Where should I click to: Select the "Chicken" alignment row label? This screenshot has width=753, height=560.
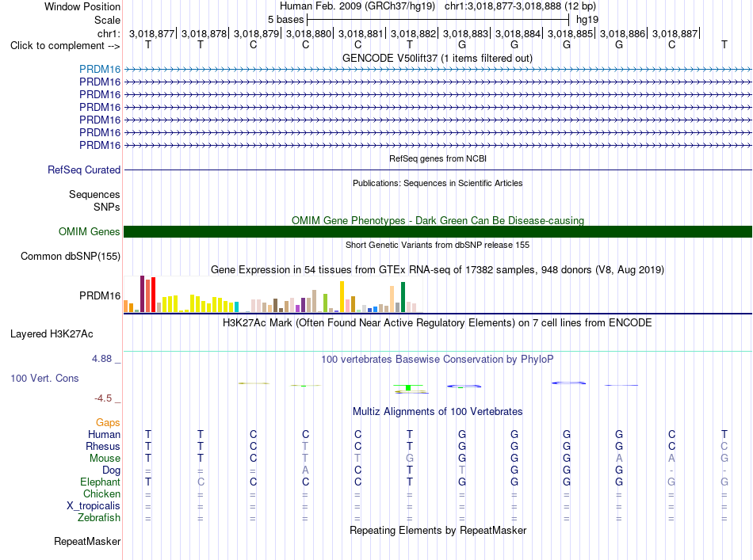(101, 493)
